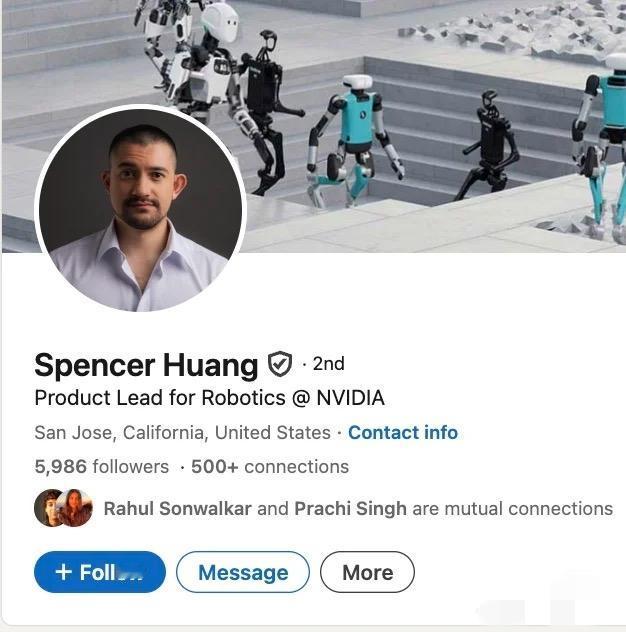Screen dimensions: 626x632
Task: View the 5,986 followers count
Action: 102,467
